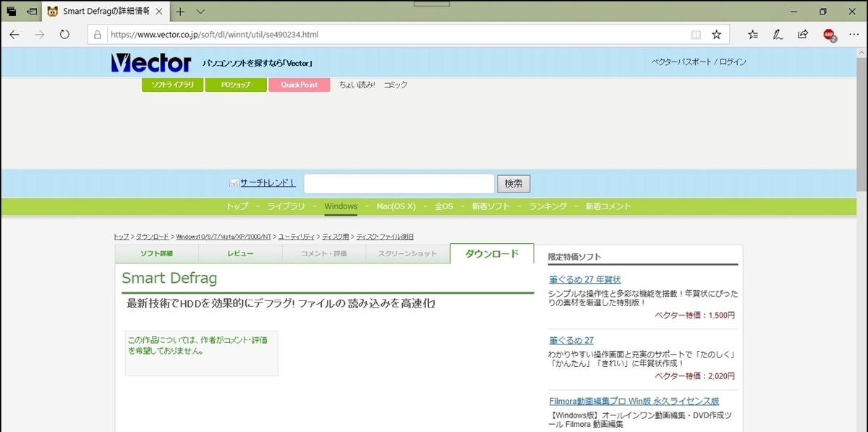Open new tab with plus icon
868x432 pixels.
(181, 12)
